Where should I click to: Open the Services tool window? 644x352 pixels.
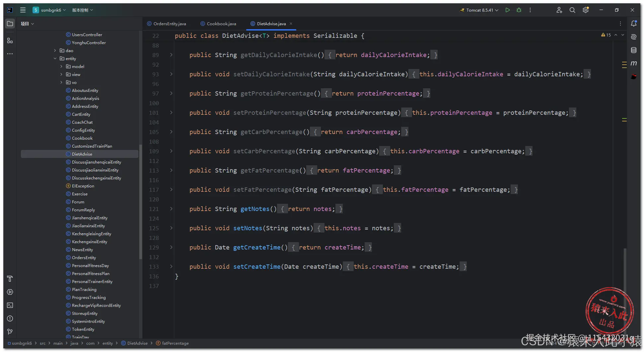(x=10, y=292)
